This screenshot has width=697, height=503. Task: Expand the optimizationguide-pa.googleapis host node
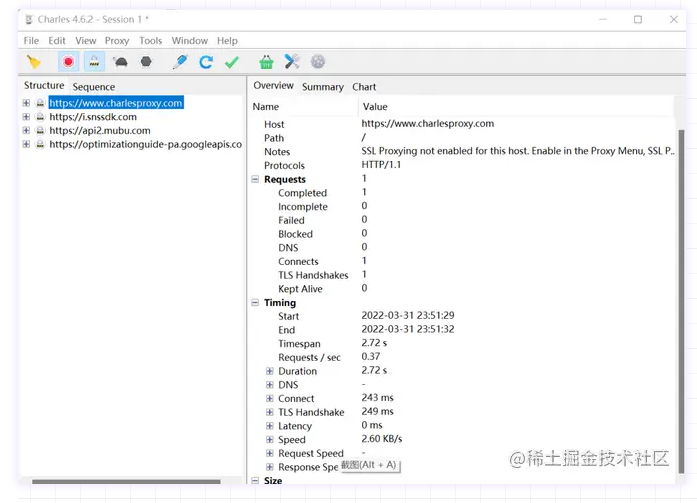click(26, 144)
